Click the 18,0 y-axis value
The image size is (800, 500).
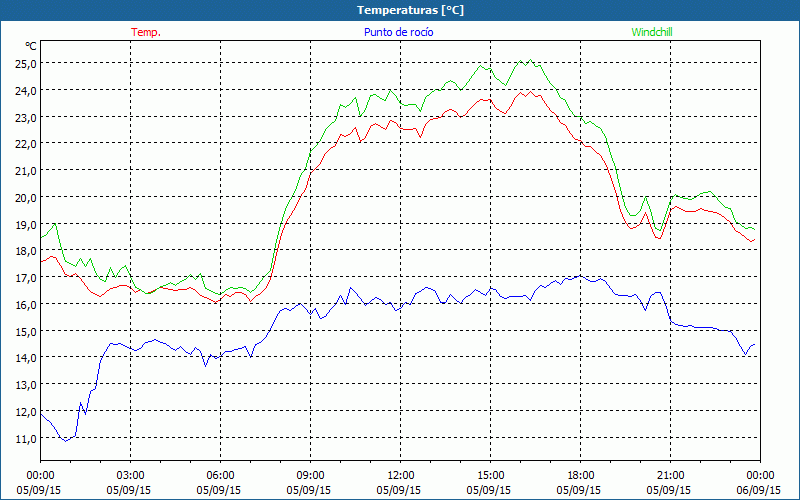click(26, 251)
